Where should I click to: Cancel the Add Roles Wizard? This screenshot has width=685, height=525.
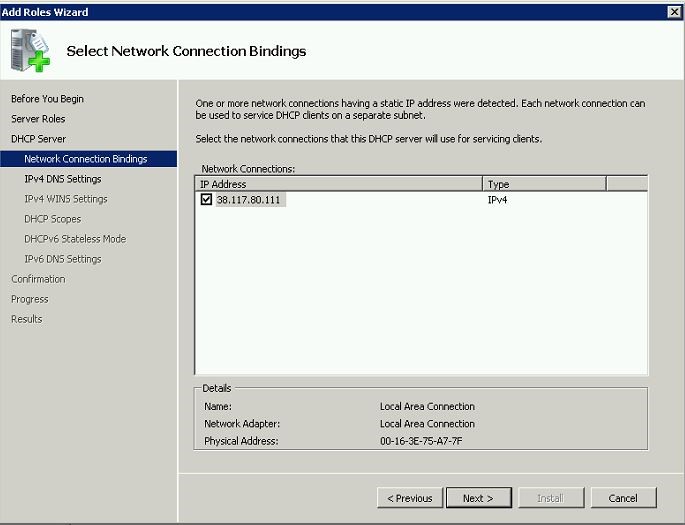[623, 498]
